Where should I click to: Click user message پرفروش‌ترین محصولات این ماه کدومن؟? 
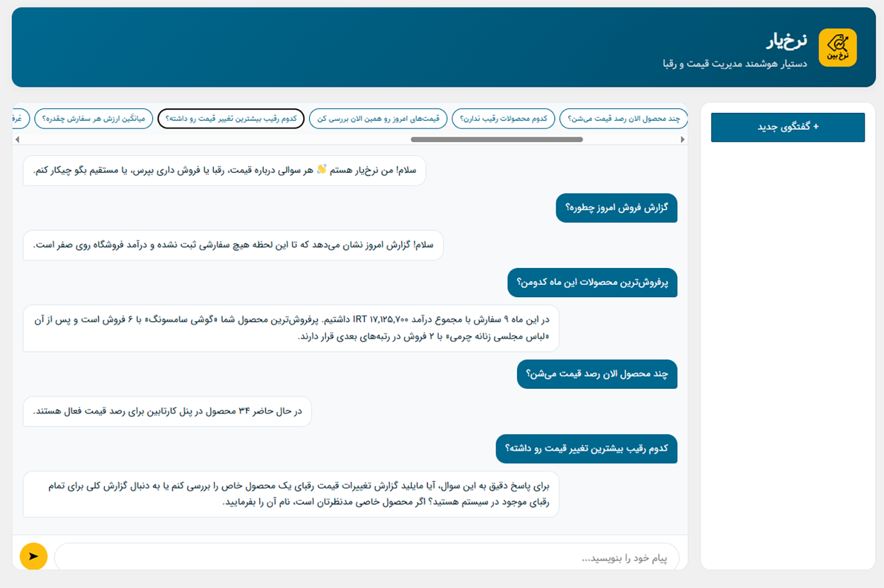(x=592, y=283)
